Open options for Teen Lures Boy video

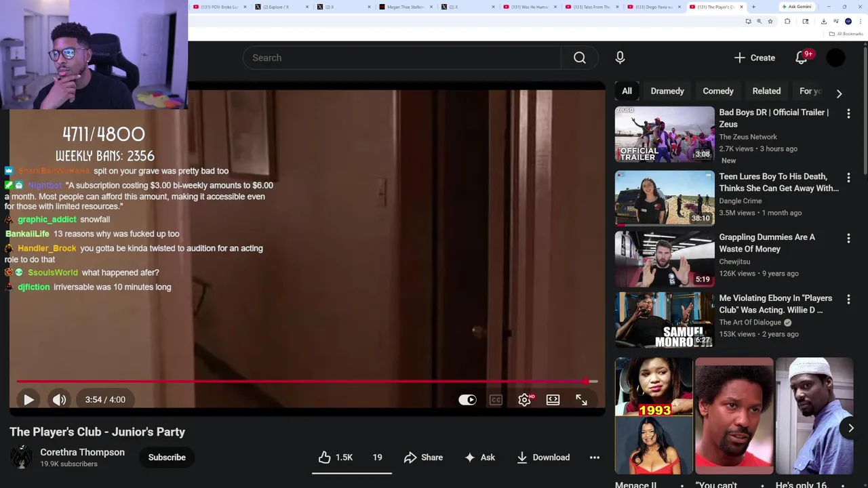point(848,178)
